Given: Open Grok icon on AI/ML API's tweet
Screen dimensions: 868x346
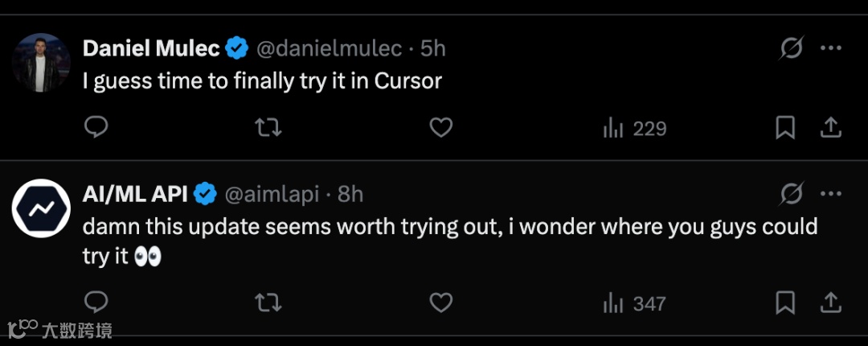Looking at the screenshot, I should pos(792,194).
